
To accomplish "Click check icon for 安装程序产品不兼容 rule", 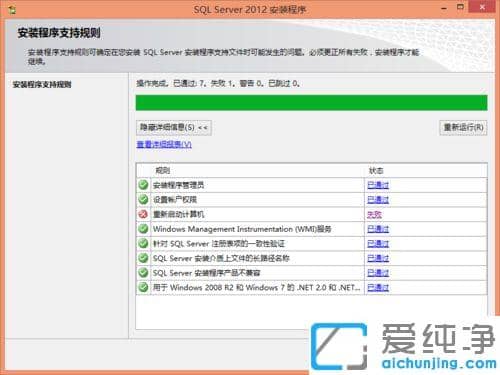I will click(x=143, y=273).
